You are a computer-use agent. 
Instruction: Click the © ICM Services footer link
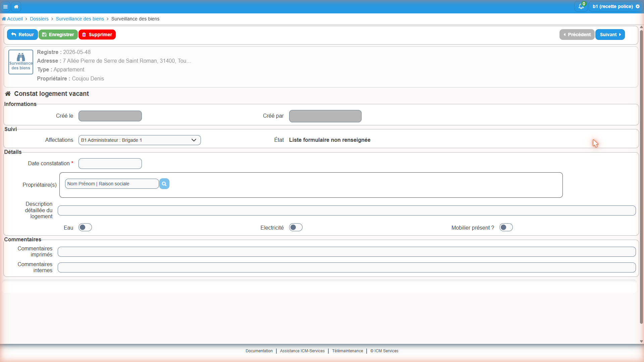pyautogui.click(x=384, y=351)
